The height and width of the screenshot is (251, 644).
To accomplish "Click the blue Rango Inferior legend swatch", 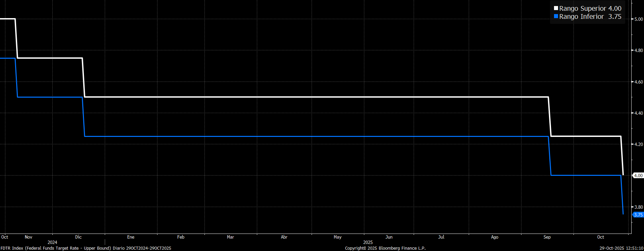I will click(556, 16).
